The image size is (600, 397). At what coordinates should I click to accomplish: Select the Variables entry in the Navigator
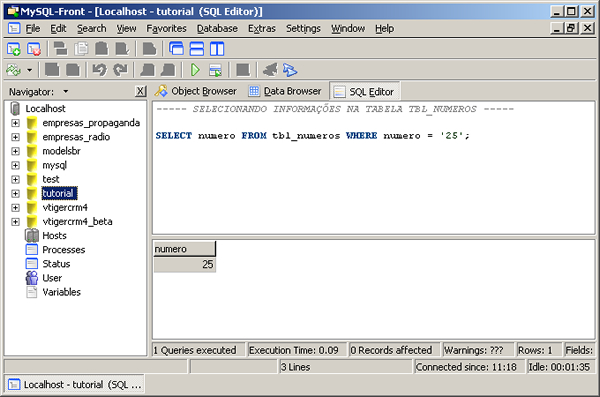62,292
